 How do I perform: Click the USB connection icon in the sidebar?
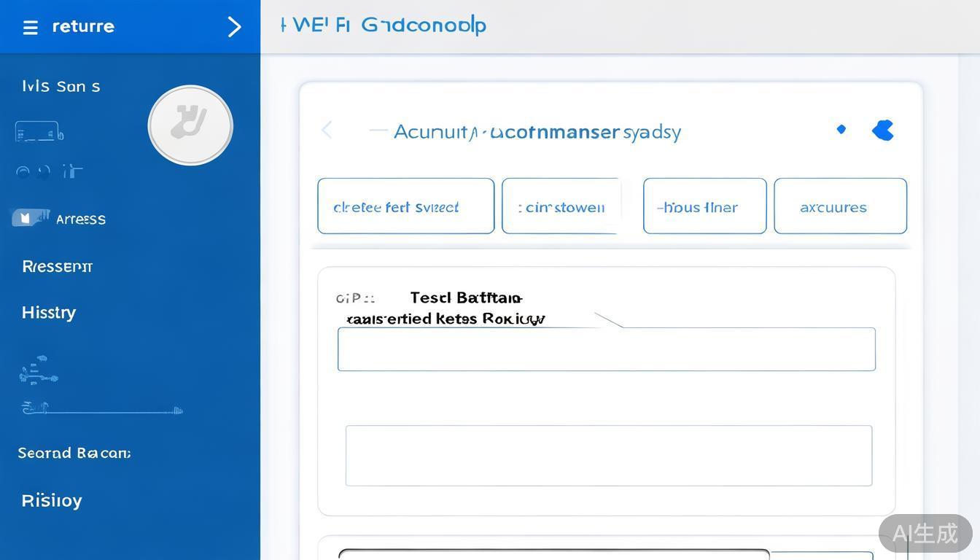coord(38,370)
